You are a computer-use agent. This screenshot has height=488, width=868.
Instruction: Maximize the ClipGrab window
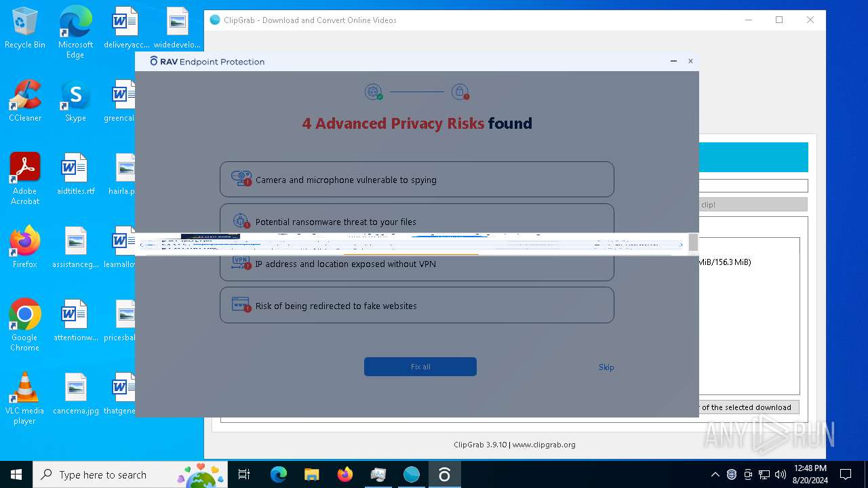tap(779, 20)
